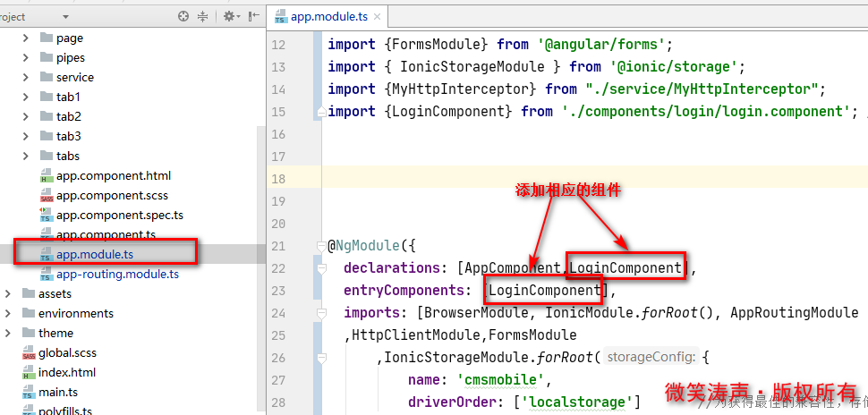The height and width of the screenshot is (415, 868).
Task: Select the tabs folder icon
Action: (47, 156)
